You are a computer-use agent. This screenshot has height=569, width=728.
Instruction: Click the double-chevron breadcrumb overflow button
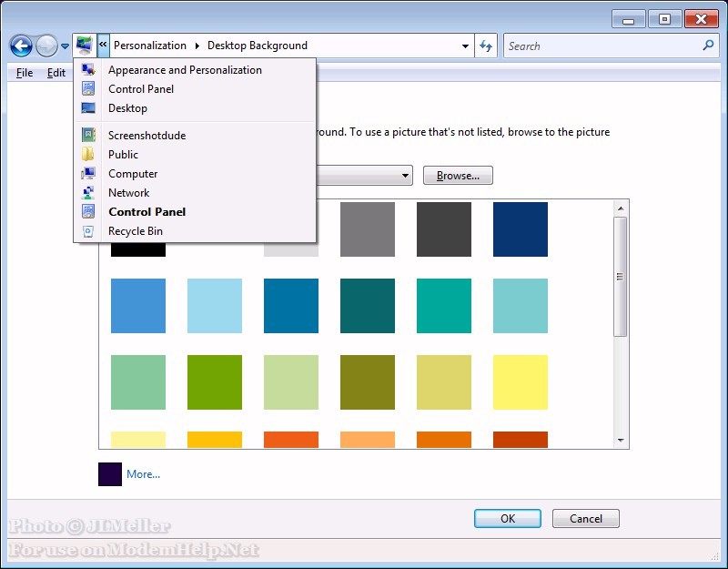[103, 45]
